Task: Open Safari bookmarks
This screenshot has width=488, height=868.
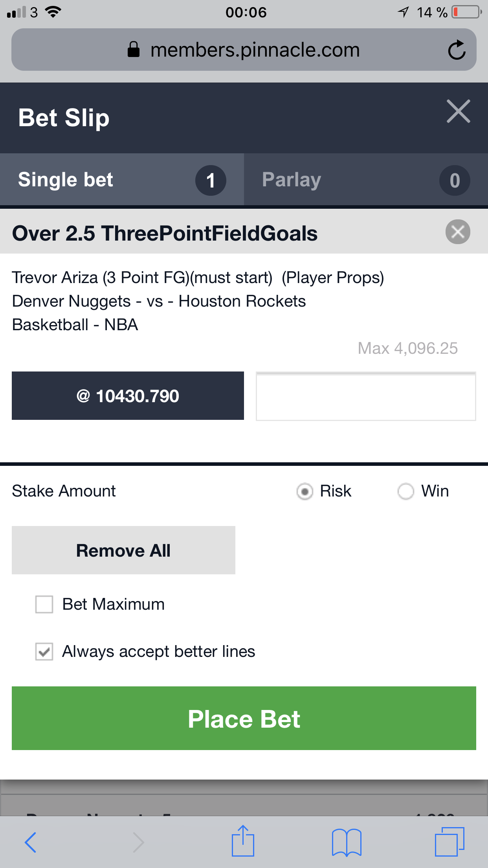Action: tap(347, 842)
